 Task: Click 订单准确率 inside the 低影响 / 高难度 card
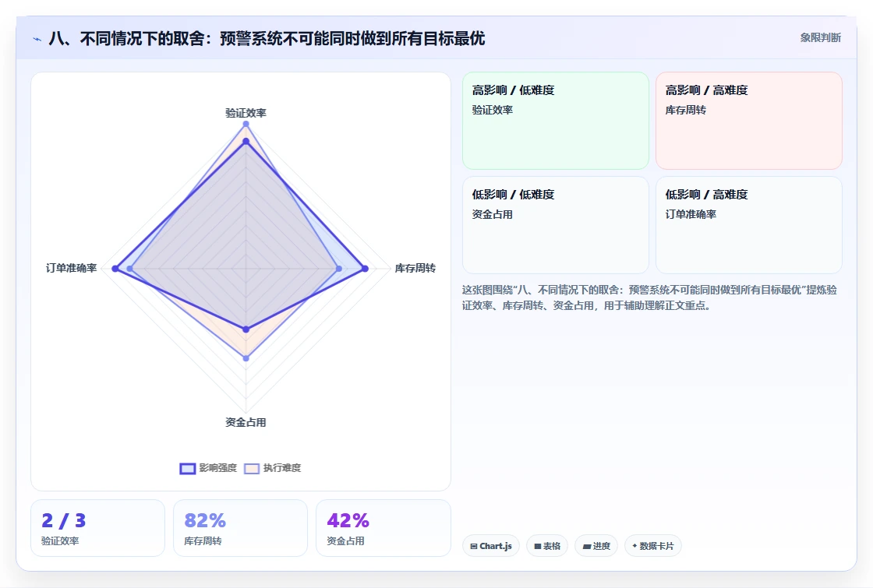[x=691, y=214]
